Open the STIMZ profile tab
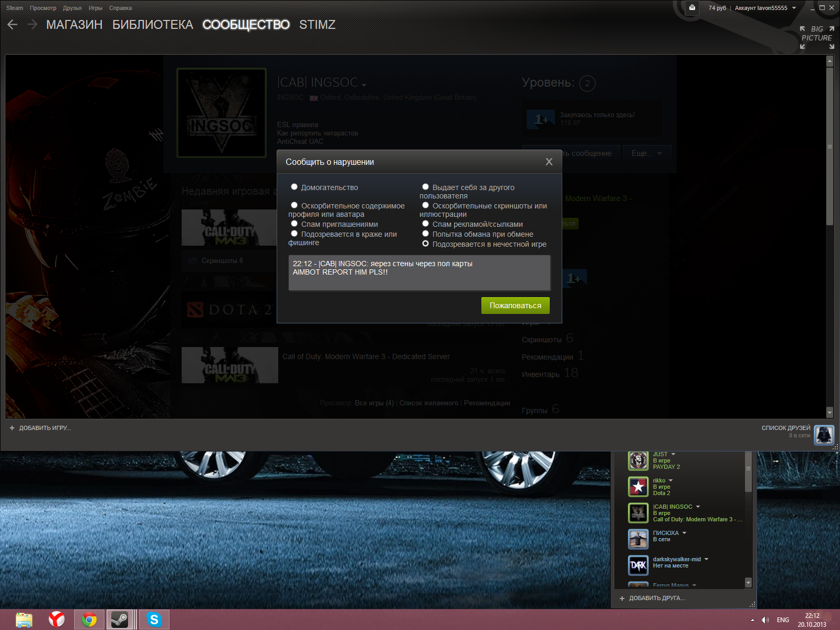Image resolution: width=840 pixels, height=630 pixels. (x=317, y=25)
